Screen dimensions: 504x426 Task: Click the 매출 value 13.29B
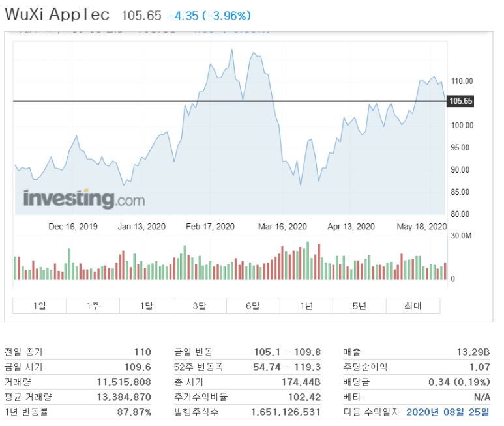tap(473, 352)
